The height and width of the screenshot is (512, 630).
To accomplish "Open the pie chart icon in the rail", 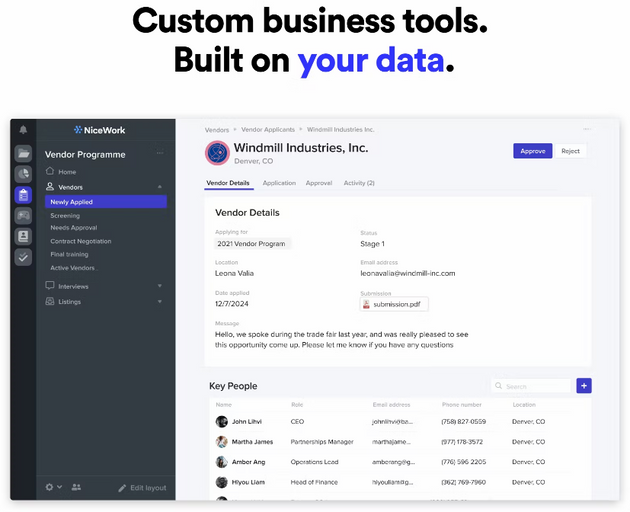I will click(x=23, y=174).
